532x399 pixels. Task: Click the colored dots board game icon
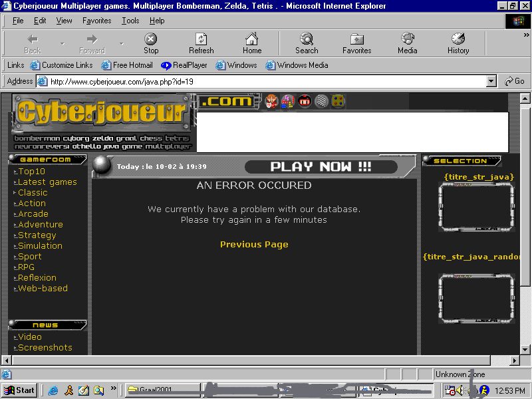(x=338, y=102)
